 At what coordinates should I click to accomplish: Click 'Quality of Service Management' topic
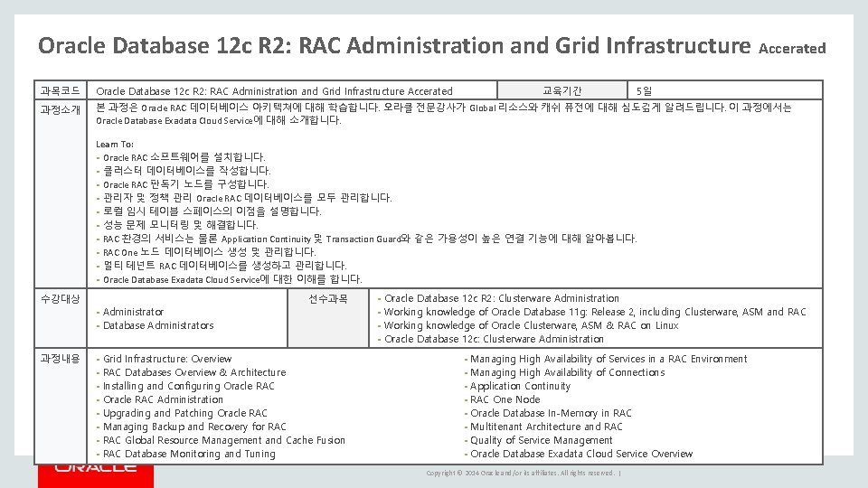pos(541,440)
